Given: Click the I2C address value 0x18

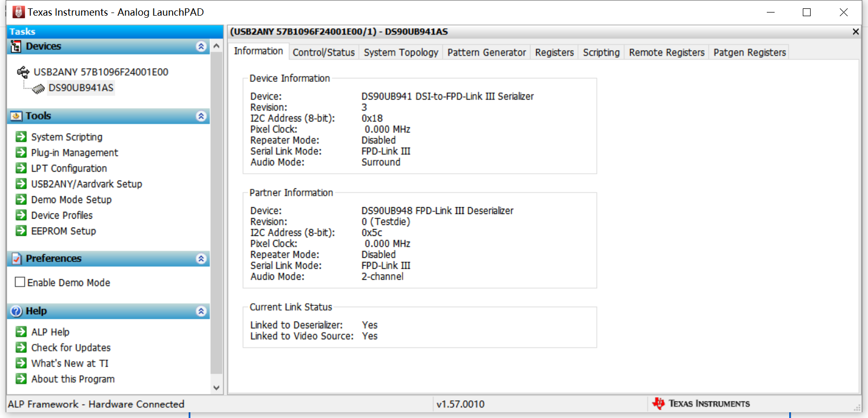Looking at the screenshot, I should tap(372, 118).
